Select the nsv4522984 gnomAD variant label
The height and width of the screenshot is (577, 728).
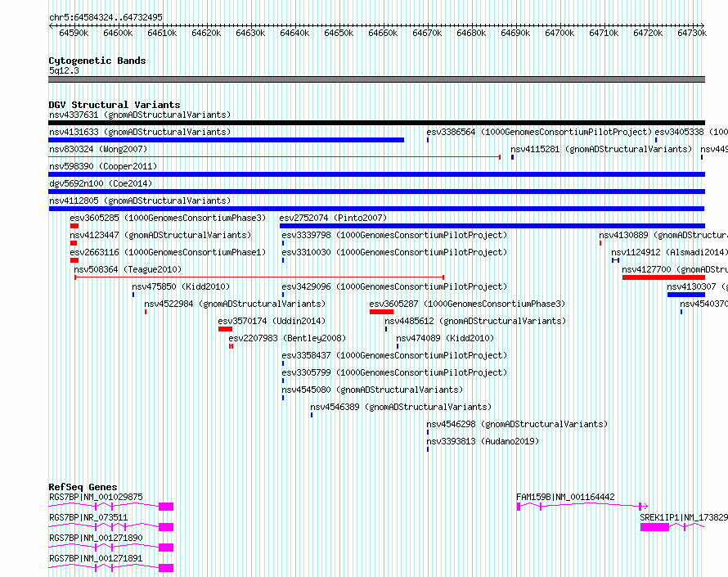click(235, 304)
